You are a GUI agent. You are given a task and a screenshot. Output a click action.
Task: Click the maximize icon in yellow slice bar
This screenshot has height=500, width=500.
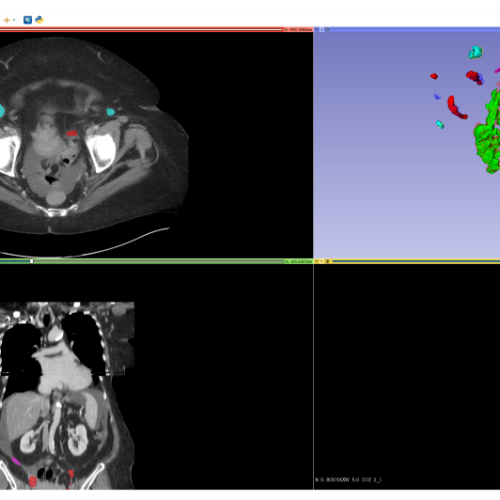327,261
